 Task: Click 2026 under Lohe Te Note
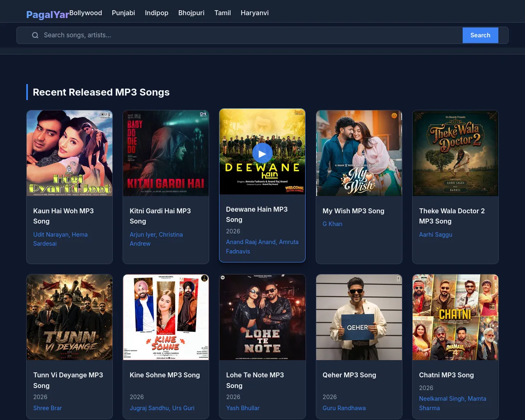[233, 397]
